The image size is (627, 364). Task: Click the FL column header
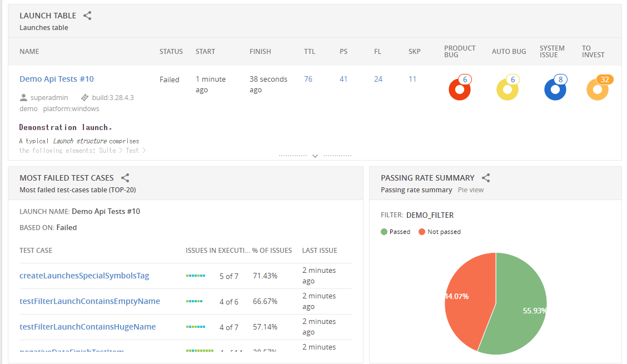pyautogui.click(x=377, y=52)
